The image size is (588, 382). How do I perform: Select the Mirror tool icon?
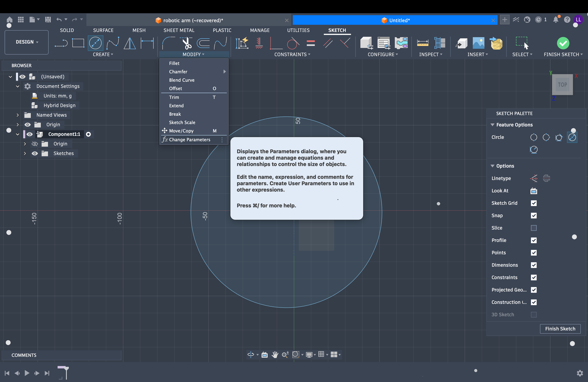(x=130, y=43)
